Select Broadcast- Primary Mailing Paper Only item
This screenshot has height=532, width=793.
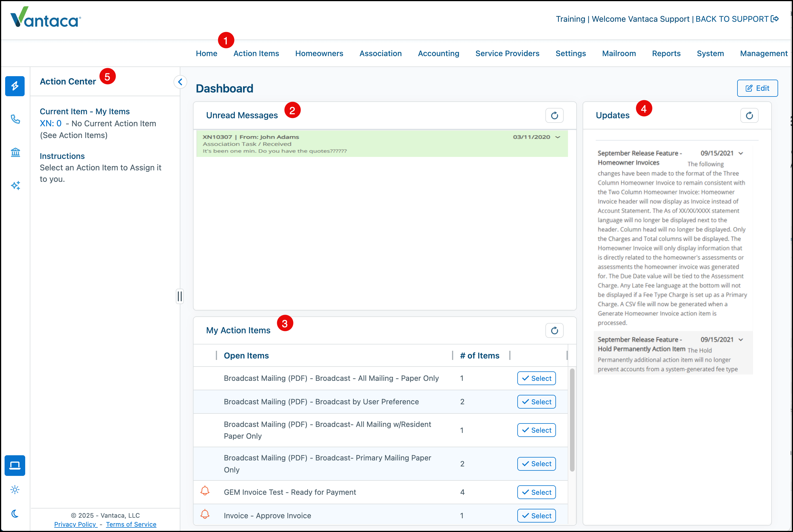tap(536, 464)
